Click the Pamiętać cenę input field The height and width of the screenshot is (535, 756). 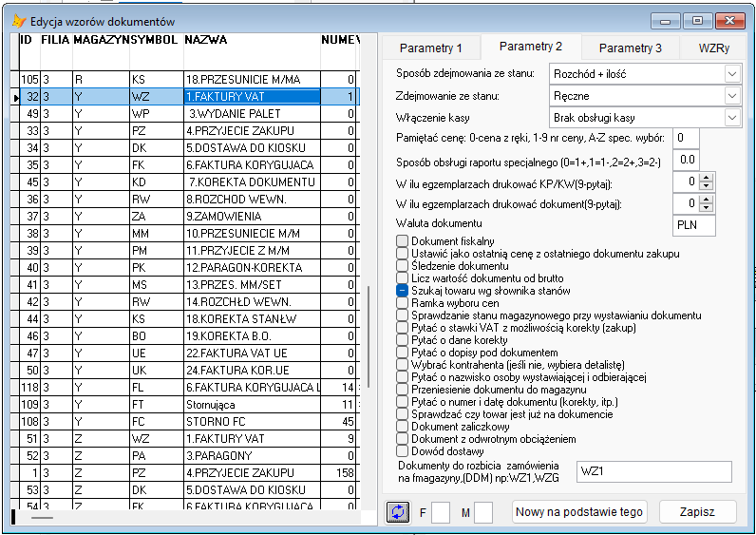pos(686,138)
